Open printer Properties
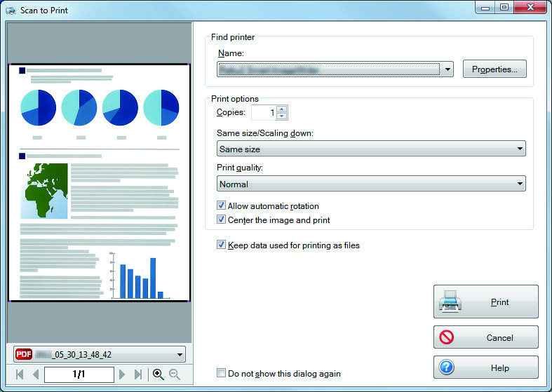 [x=494, y=69]
